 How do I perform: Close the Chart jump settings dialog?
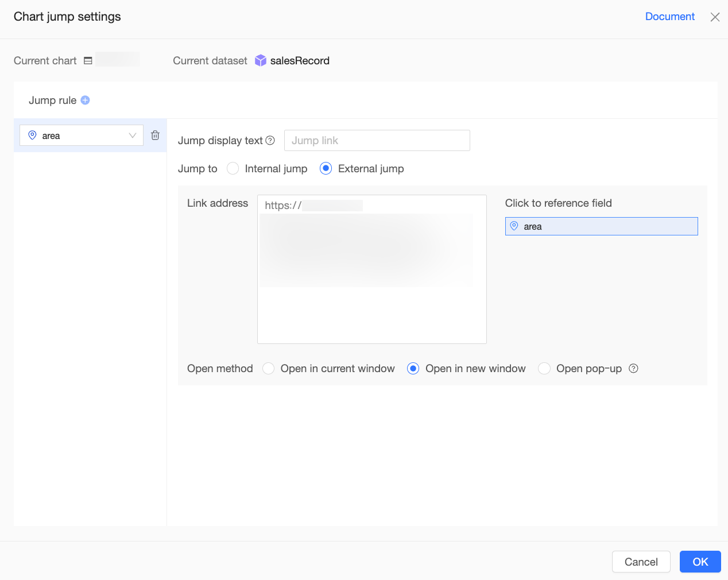pos(715,17)
